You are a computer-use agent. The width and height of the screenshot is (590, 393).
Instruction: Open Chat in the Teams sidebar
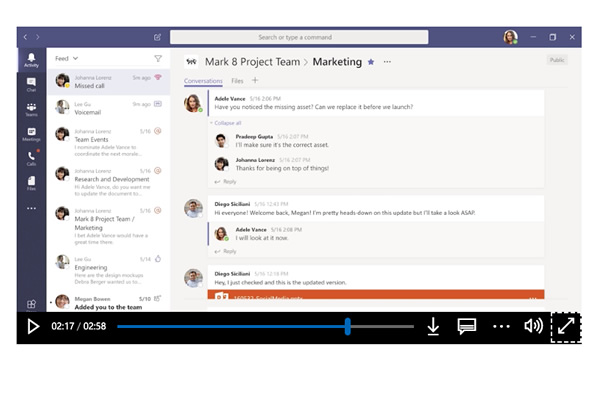(x=31, y=84)
